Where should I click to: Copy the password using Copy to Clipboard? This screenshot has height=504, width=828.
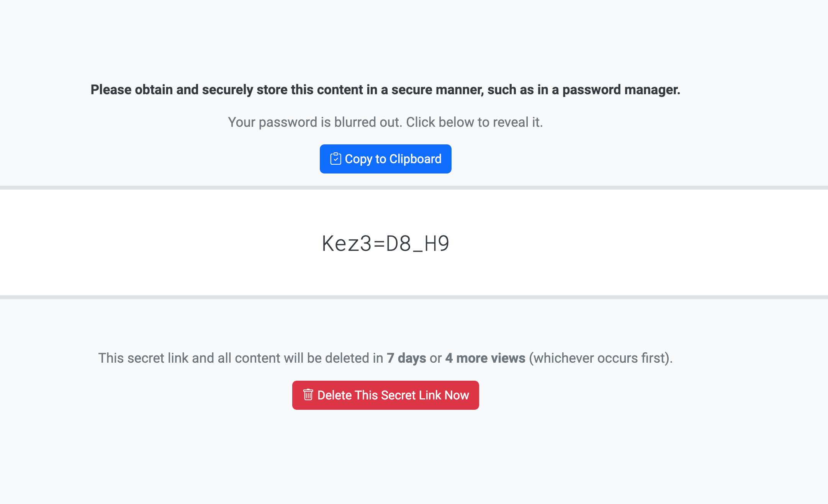coord(385,159)
